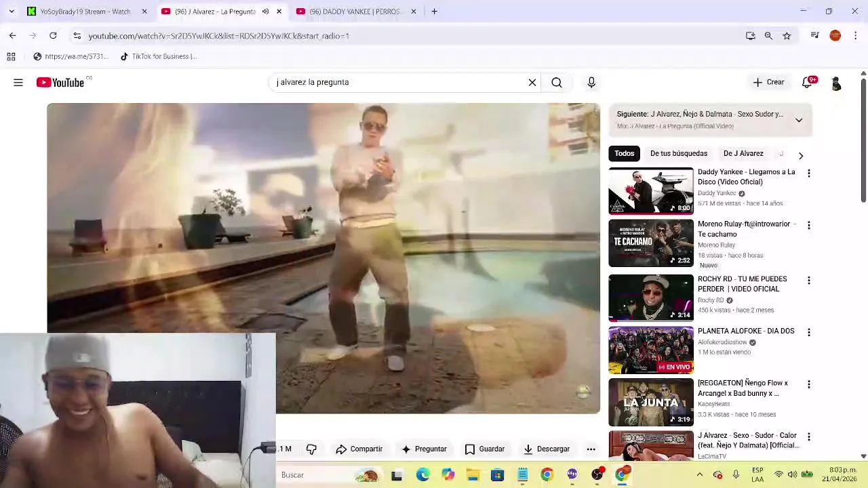
Task: Click the main video player
Action: [x=323, y=258]
